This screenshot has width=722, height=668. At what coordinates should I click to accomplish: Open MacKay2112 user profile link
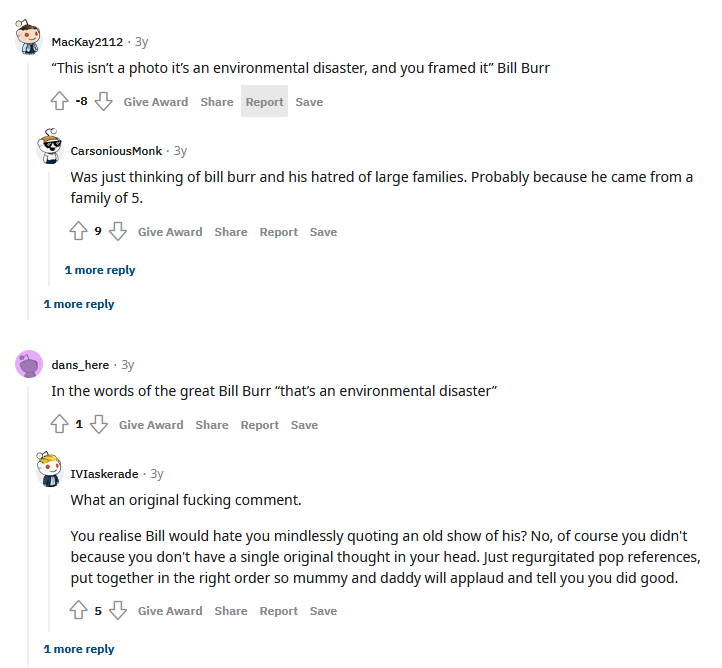click(x=87, y=42)
